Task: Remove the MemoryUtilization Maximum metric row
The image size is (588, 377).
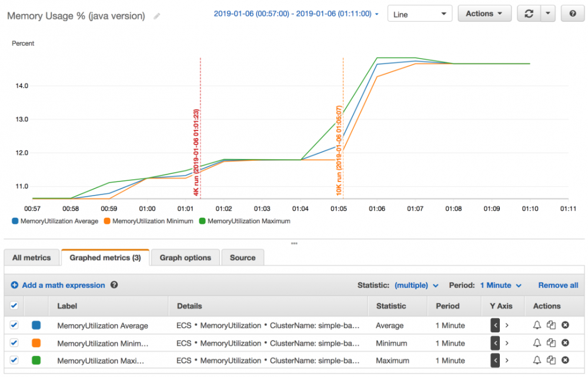Action: 565,360
